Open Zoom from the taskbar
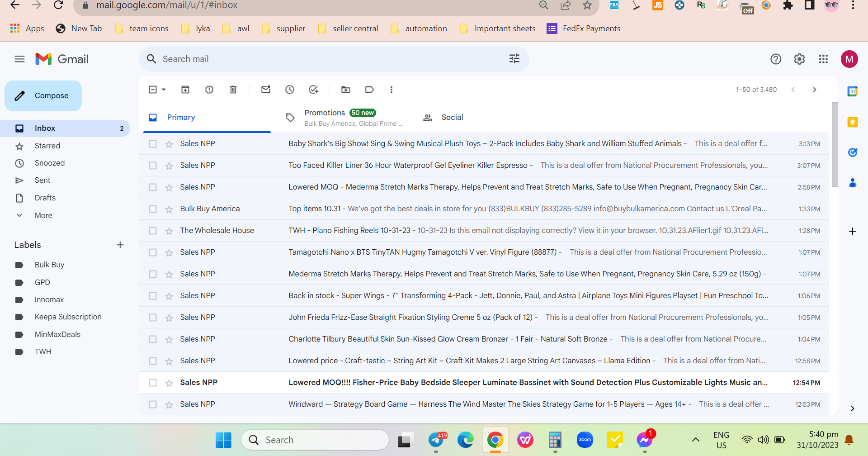The image size is (868, 456). point(585,440)
